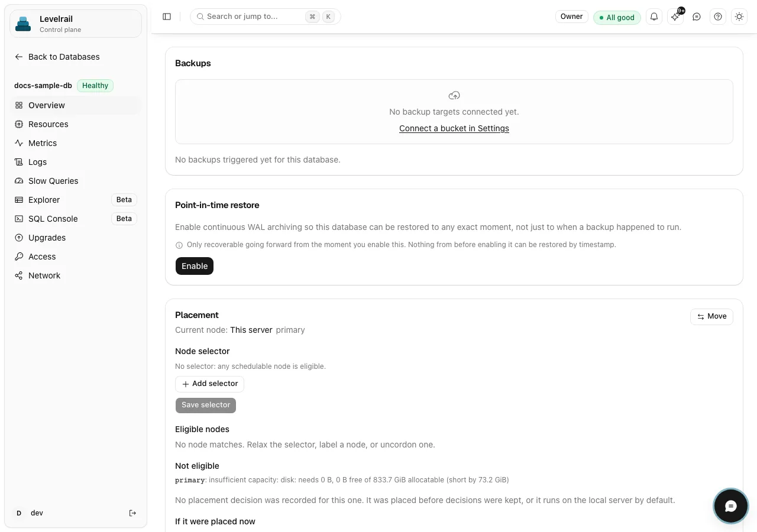Open the sparkle icon with 9+ badge
The height and width of the screenshot is (532, 757).
point(675,17)
